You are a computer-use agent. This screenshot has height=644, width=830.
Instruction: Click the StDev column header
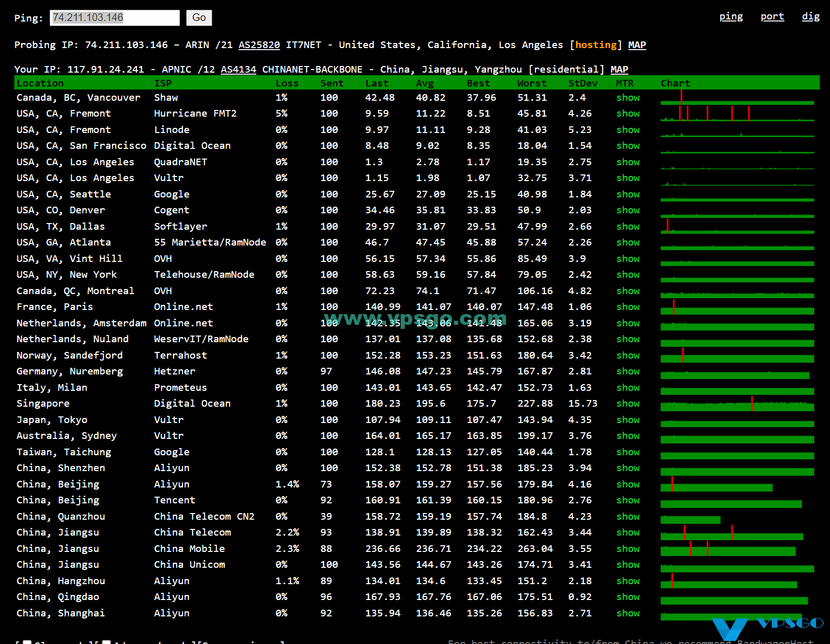[583, 83]
